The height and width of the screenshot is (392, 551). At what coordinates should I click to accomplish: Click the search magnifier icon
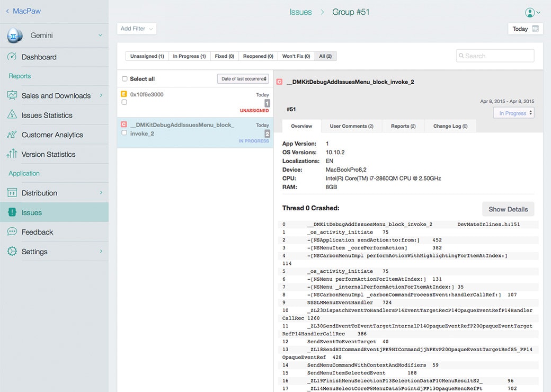click(x=461, y=56)
